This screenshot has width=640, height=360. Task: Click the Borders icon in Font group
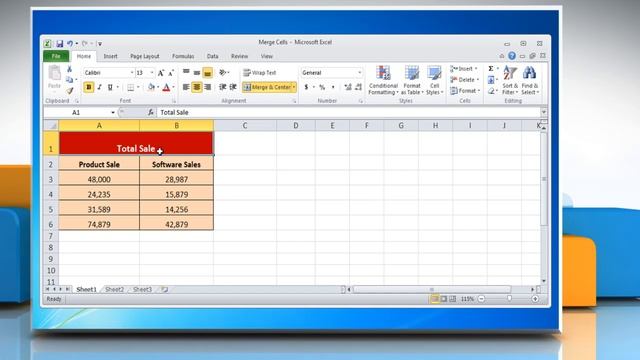[x=131, y=87]
